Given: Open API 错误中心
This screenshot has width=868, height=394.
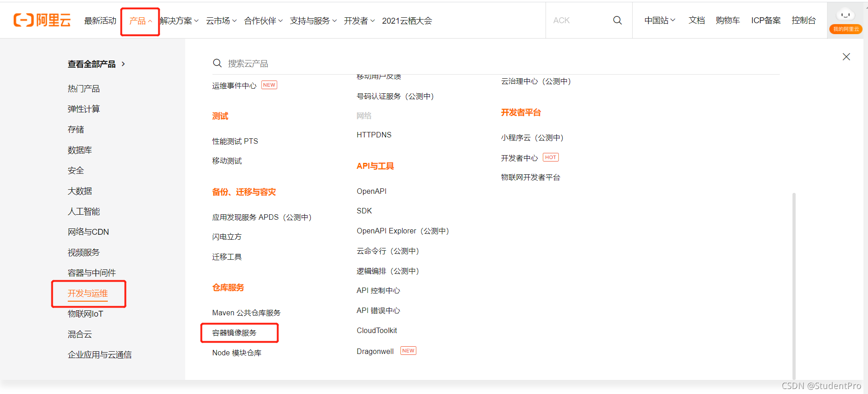Looking at the screenshot, I should click(378, 311).
